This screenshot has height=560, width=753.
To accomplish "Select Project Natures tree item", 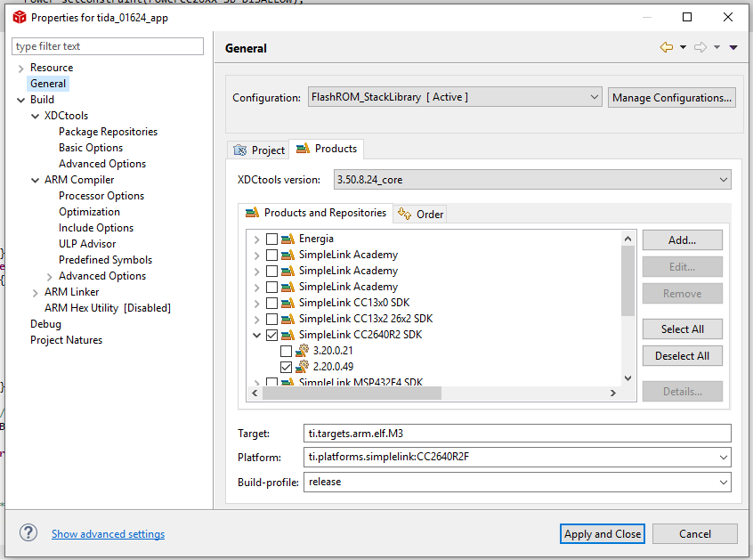I will tap(66, 340).
